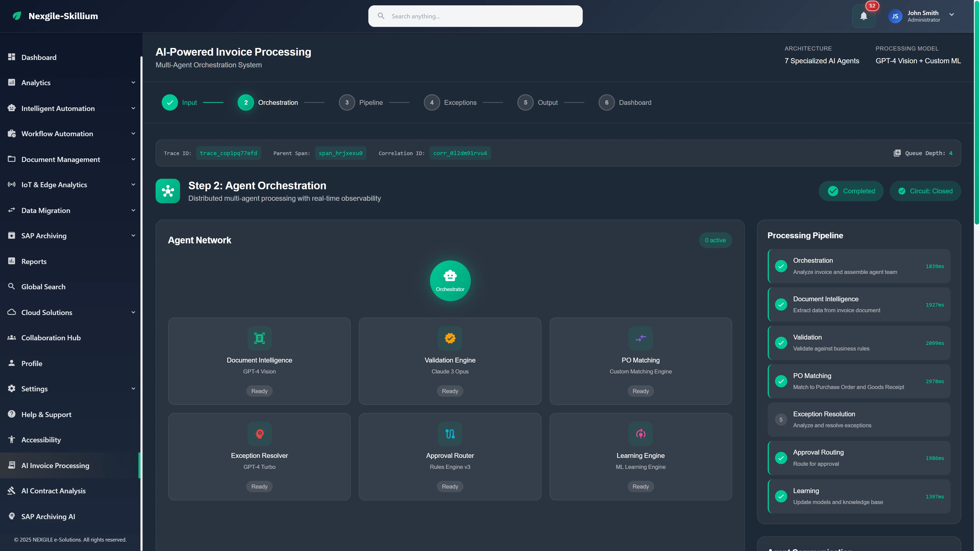Click the Validation Engine badge icon
Image resolution: width=980 pixels, height=551 pixels.
coord(450,338)
